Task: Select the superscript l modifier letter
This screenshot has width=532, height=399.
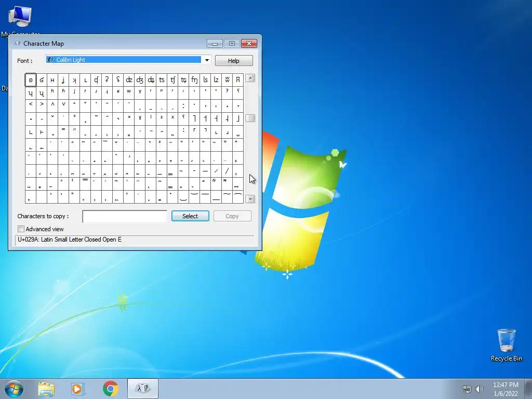Action: coord(151,119)
